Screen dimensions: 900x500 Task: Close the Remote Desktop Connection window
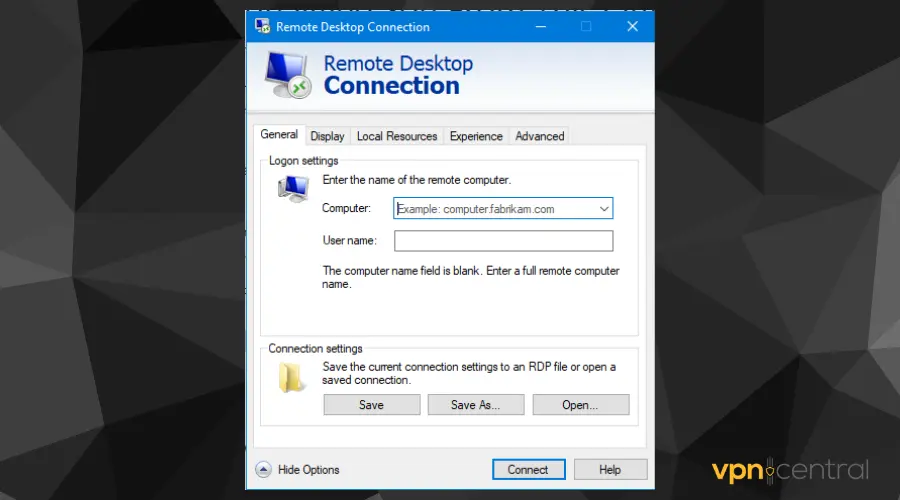click(633, 26)
